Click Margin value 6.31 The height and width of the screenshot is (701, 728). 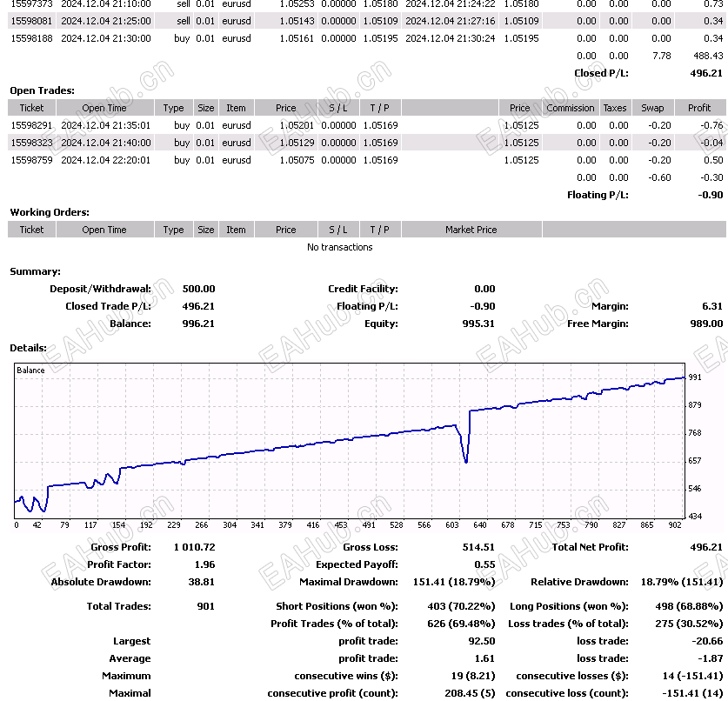pyautogui.click(x=712, y=306)
